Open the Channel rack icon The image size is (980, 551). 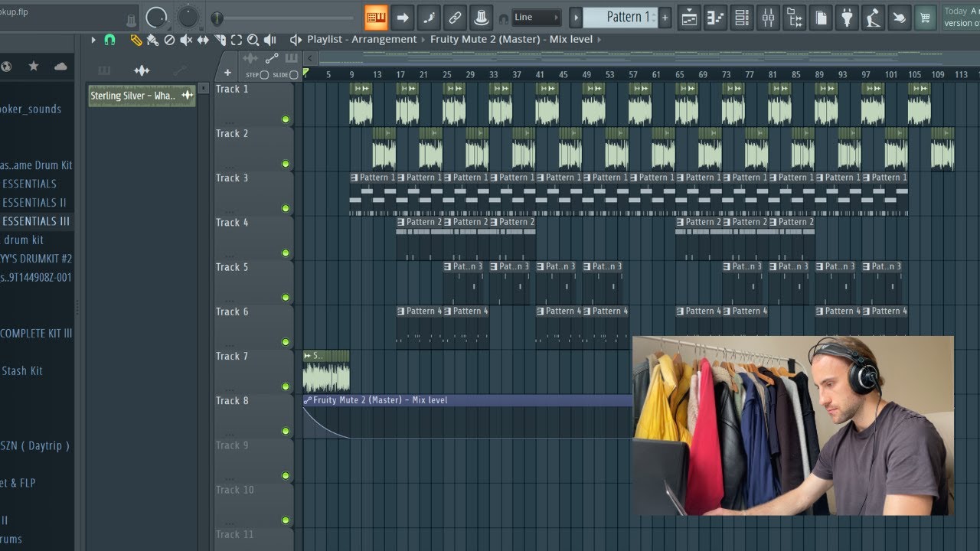click(742, 17)
